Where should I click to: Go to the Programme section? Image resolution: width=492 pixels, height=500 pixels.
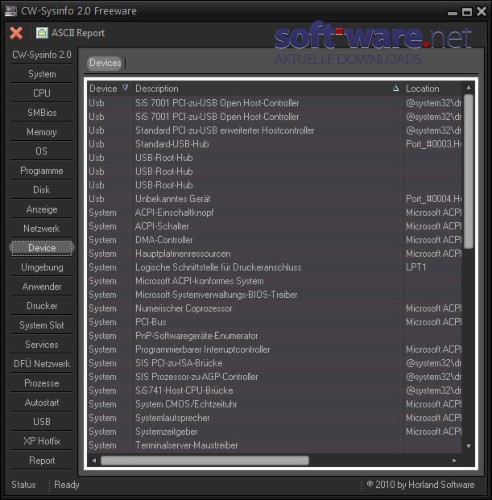[42, 170]
